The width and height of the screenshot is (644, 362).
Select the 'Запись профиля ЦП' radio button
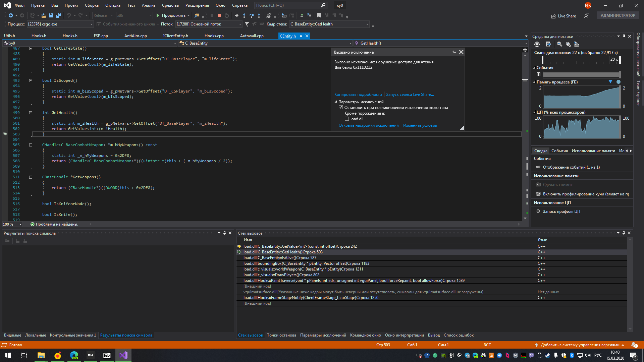538,212
